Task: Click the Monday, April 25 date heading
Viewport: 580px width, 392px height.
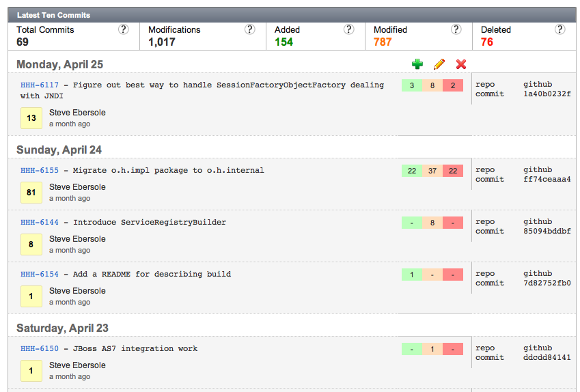Action: point(60,64)
